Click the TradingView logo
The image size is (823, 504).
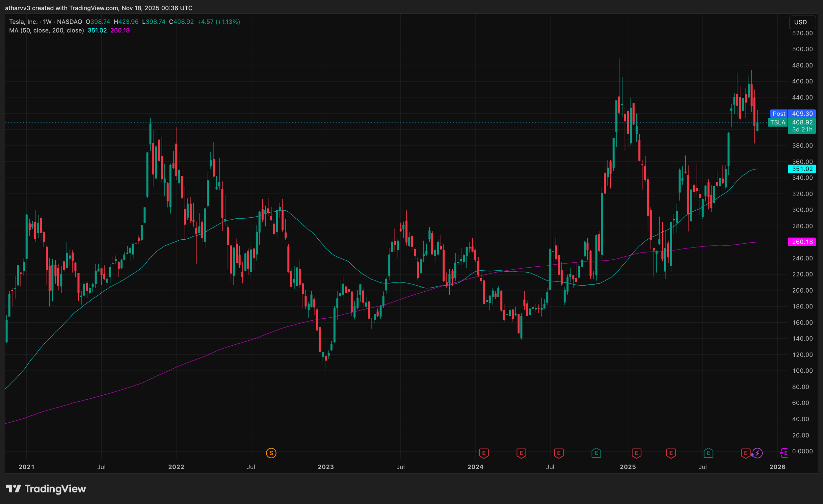46,489
